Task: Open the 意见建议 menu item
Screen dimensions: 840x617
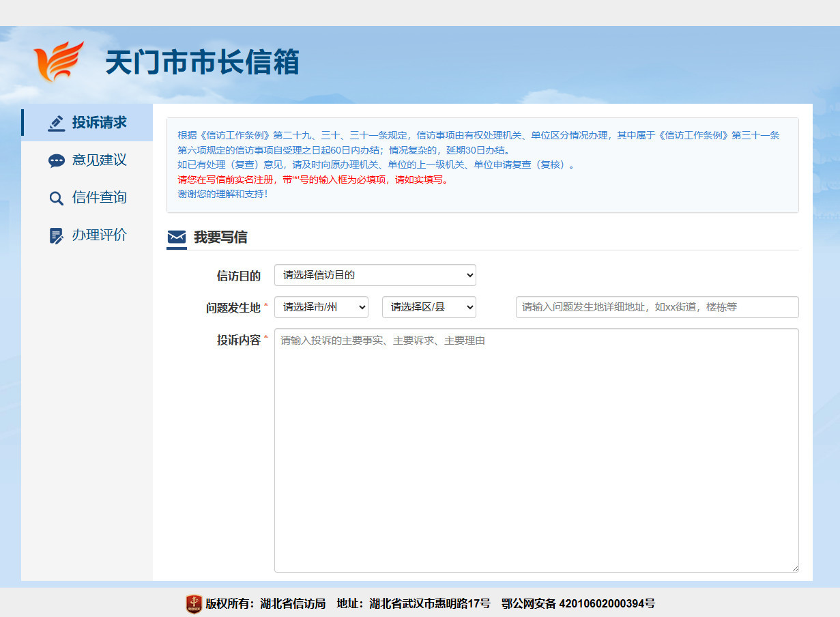Action: (100, 160)
